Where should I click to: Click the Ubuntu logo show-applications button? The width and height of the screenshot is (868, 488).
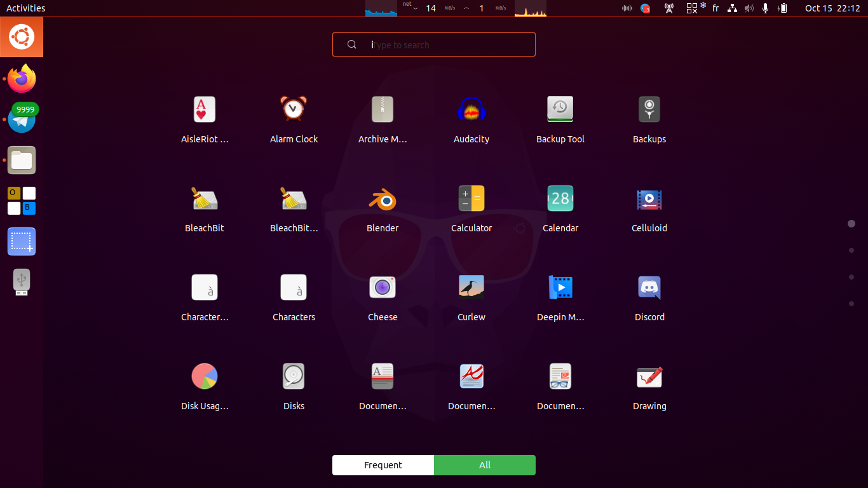[22, 37]
